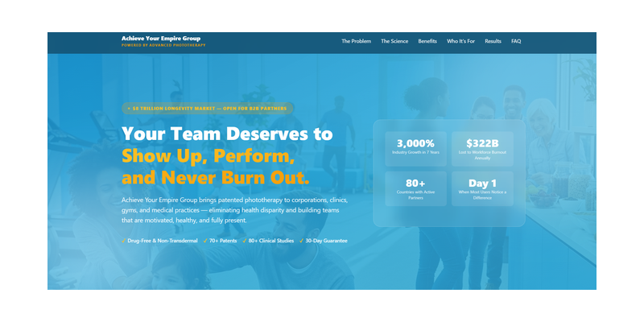
Task: Click the 80+ Countries stat card
Action: click(x=415, y=188)
